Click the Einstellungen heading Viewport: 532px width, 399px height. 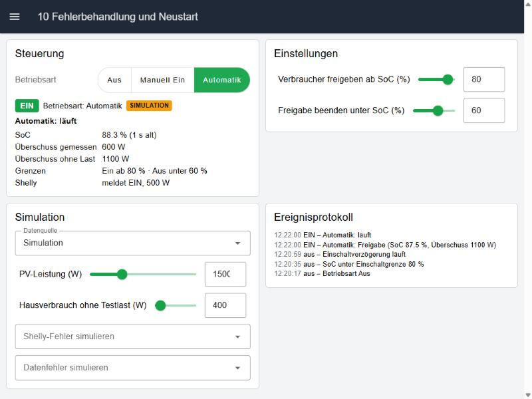pyautogui.click(x=306, y=54)
